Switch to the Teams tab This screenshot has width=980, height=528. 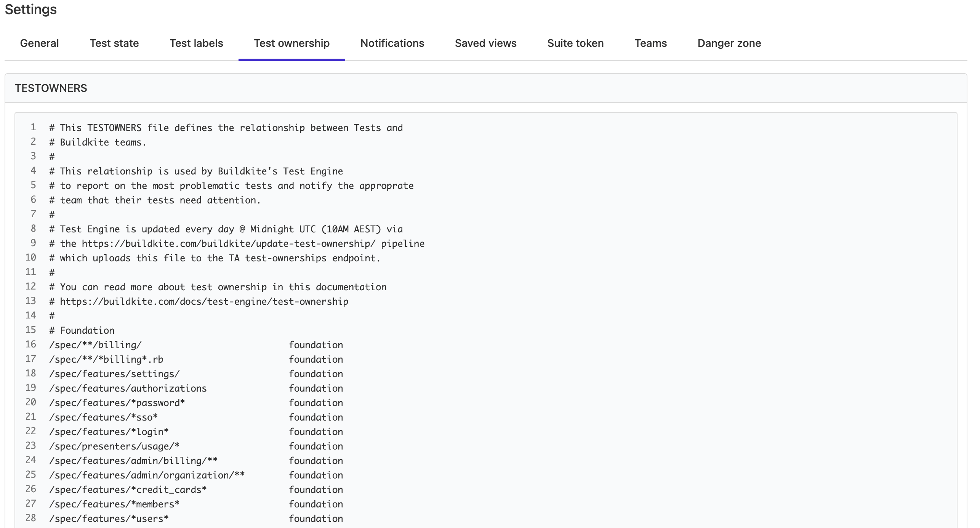[x=650, y=43]
